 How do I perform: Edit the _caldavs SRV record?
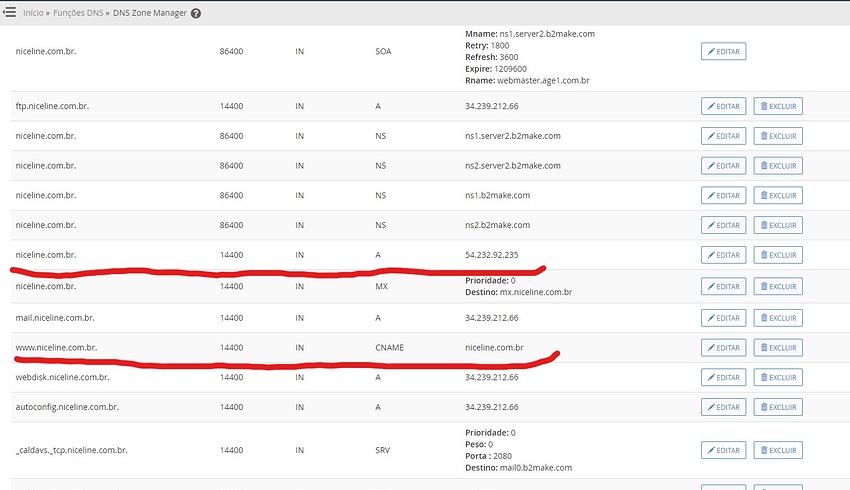pyautogui.click(x=723, y=450)
